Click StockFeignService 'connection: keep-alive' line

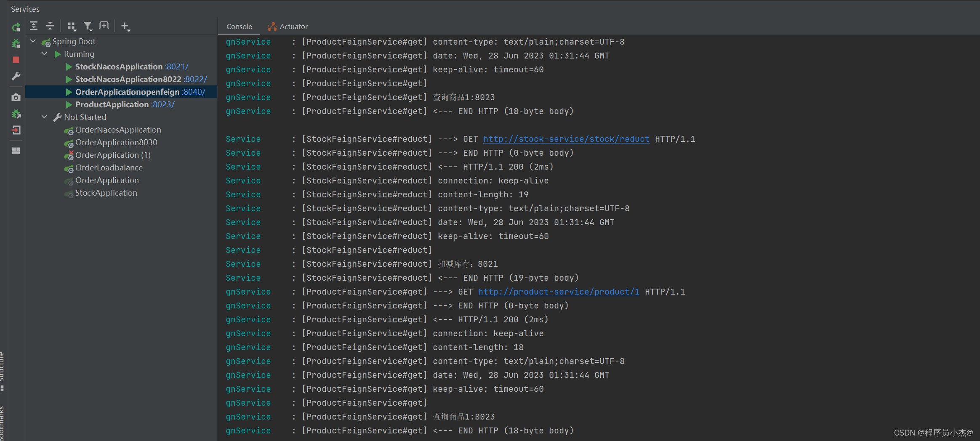click(493, 181)
